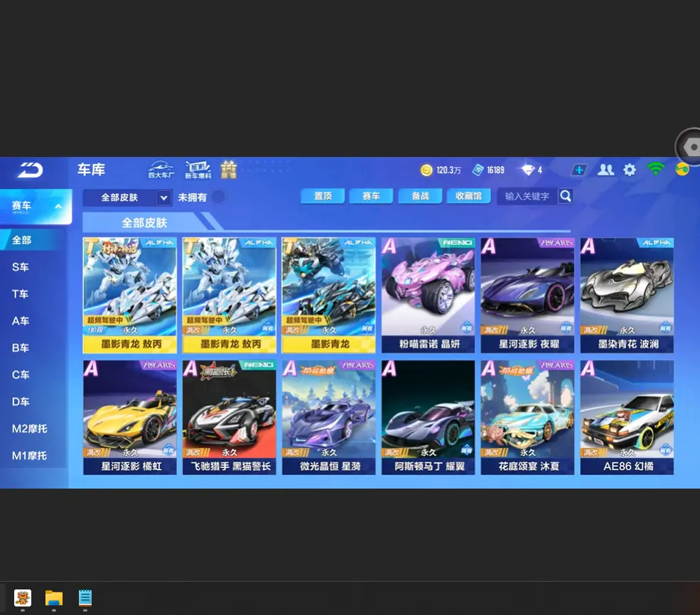Collapse the 赛车 sidebar category
This screenshot has height=615, width=700.
pos(36,207)
